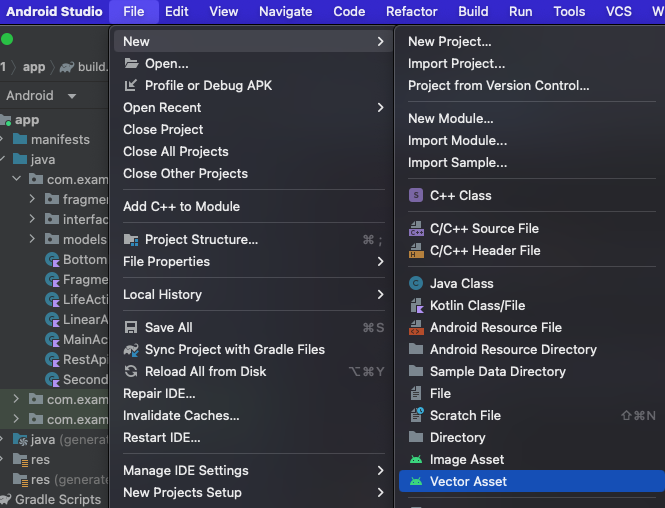665x508 pixels.
Task: Expand the File Properties submenu arrow
Action: tap(380, 262)
